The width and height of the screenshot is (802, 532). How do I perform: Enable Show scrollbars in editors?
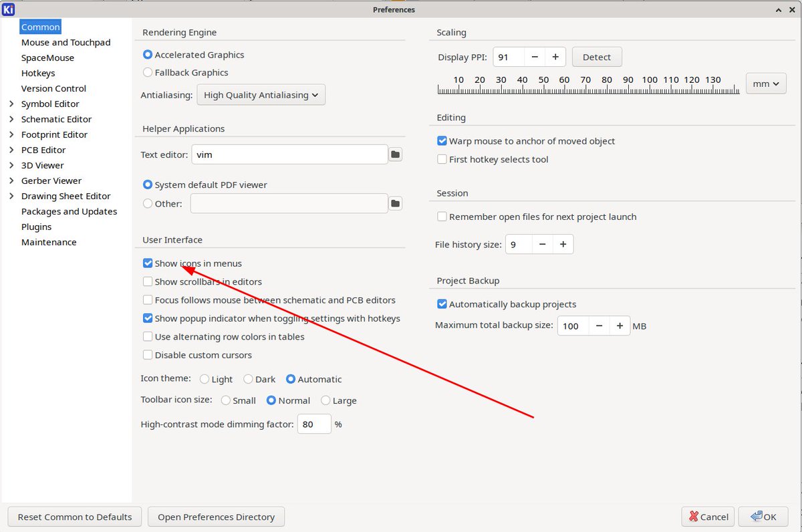tap(148, 281)
